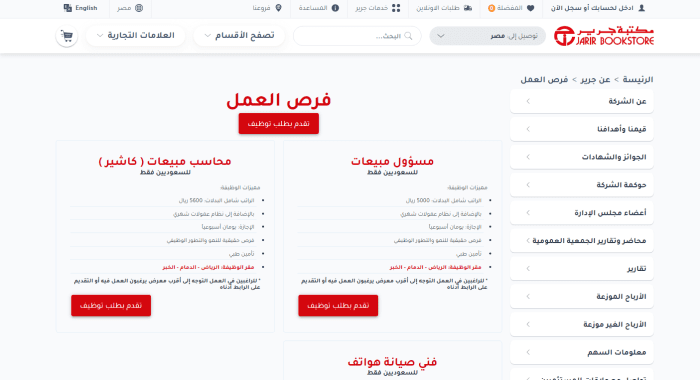
Task: Expand the تقارير sidebar chevron
Action: 528,269
